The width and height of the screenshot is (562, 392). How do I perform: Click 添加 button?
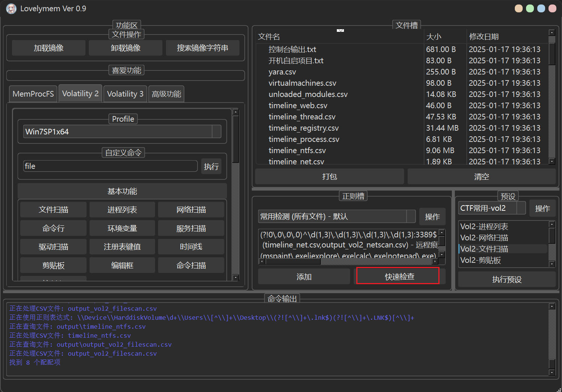tap(304, 277)
